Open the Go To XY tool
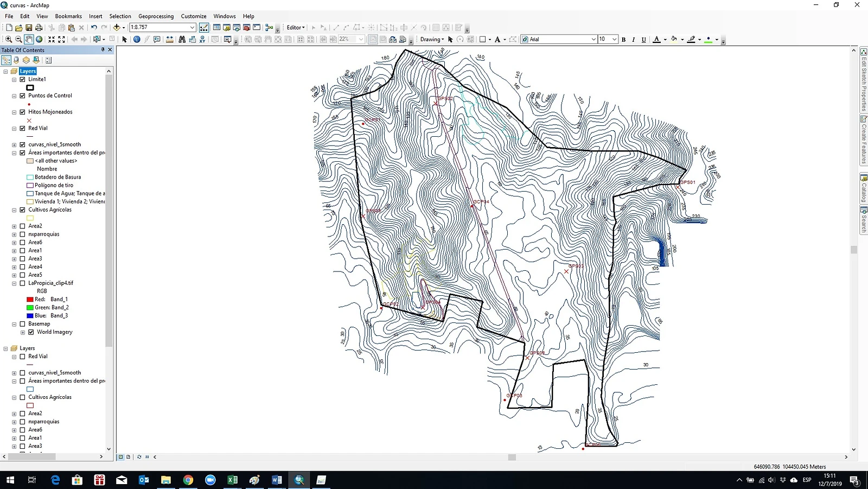 pyautogui.click(x=202, y=39)
